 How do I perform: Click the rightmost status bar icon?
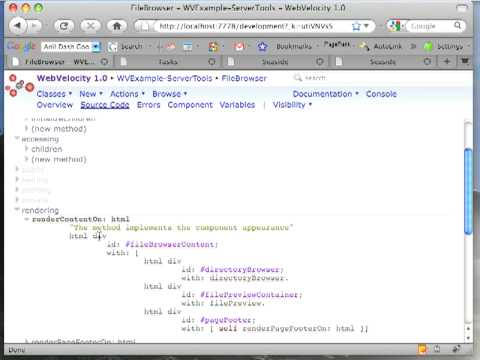(x=455, y=349)
